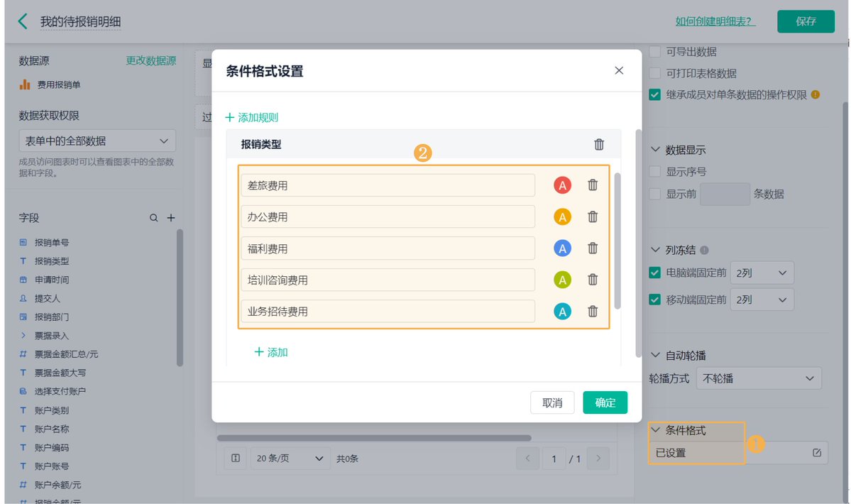Toggle the 显示前 条数据 checkbox

pyautogui.click(x=654, y=194)
